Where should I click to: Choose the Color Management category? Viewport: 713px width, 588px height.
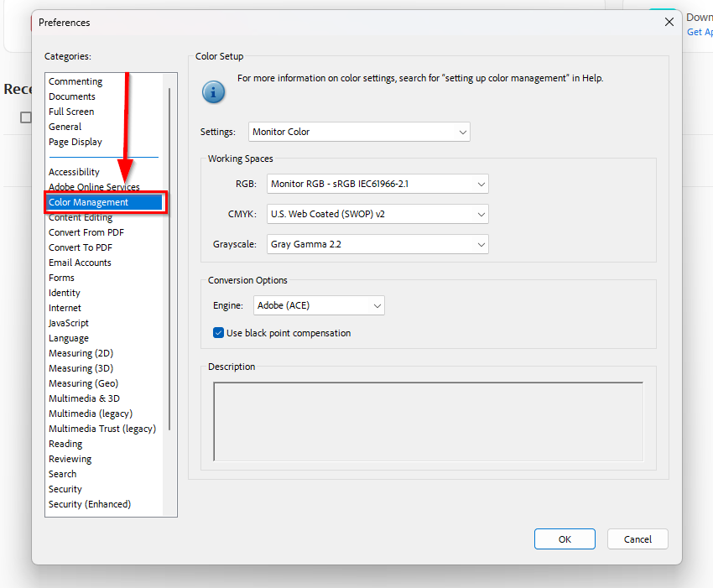pyautogui.click(x=88, y=202)
